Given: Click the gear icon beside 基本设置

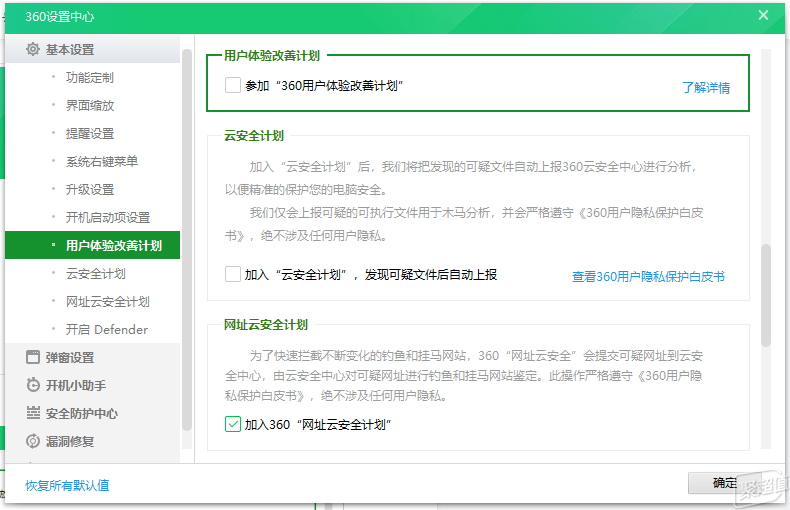Looking at the screenshot, I should 33,49.
